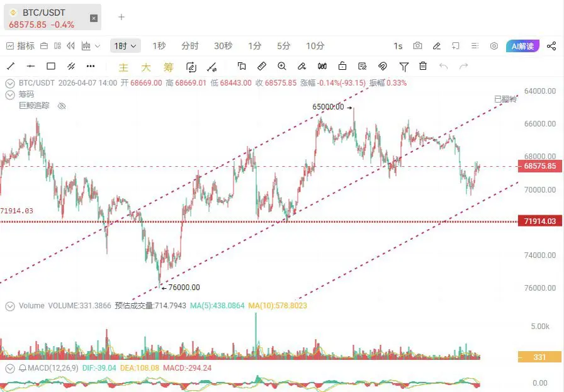Click the 76000.00 low price marker
The width and height of the screenshot is (564, 392).
click(x=181, y=288)
